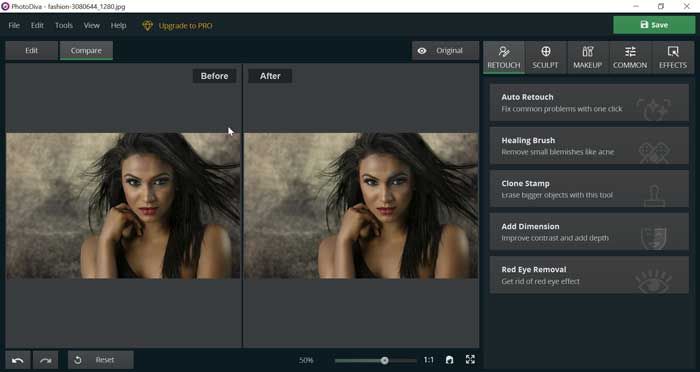
Task: Open the Auto Retouch tool
Action: (x=589, y=103)
